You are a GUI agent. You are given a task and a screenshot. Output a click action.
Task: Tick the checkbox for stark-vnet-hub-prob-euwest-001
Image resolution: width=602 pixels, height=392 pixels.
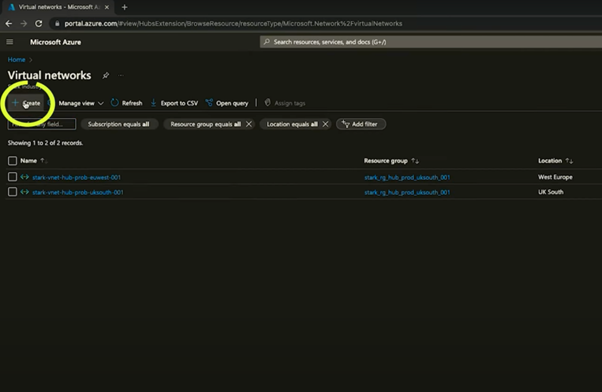(12, 177)
